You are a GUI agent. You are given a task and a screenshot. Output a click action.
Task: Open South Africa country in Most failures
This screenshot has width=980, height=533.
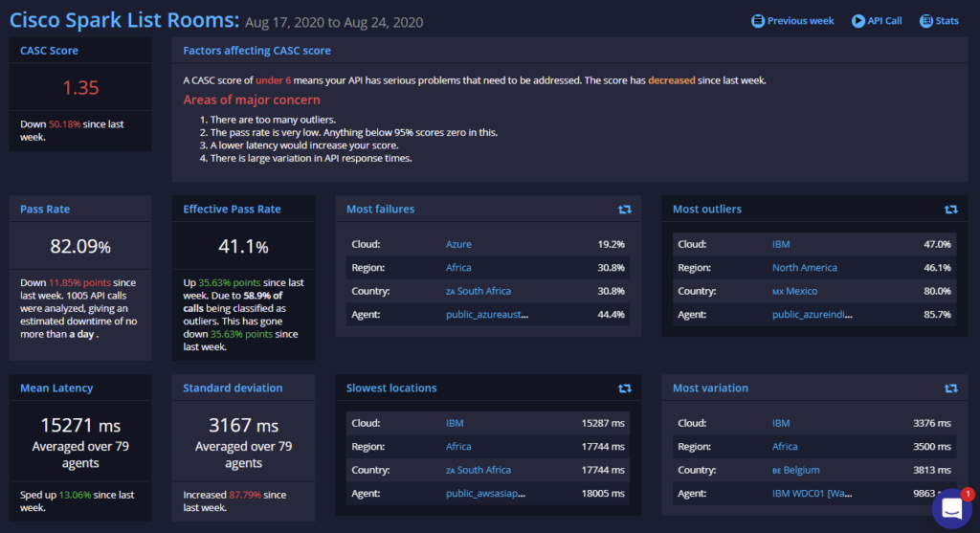(479, 291)
